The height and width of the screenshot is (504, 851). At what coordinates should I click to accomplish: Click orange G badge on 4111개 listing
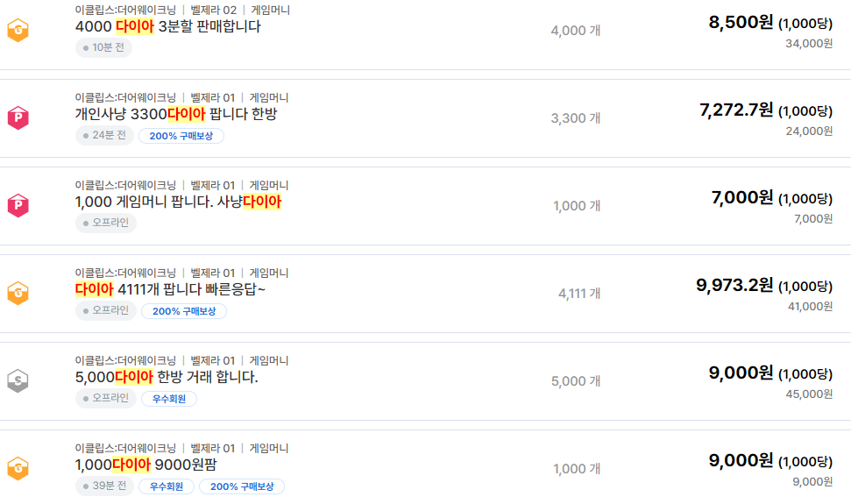pyautogui.click(x=18, y=293)
